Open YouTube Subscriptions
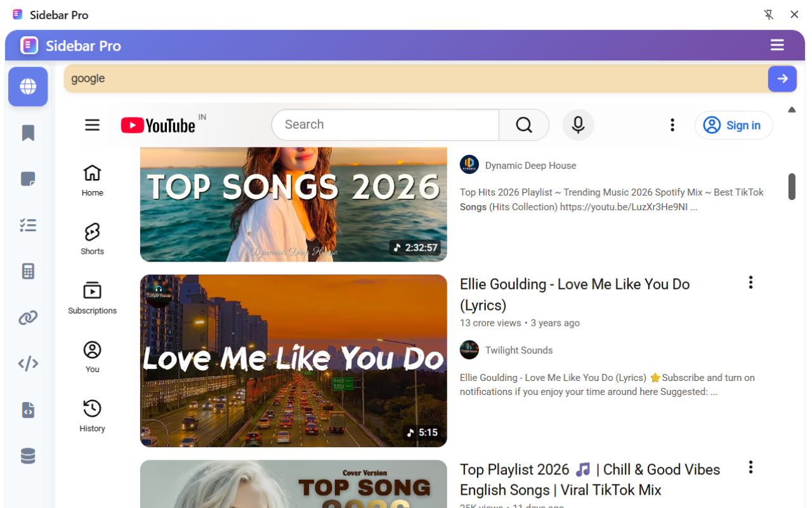Screen dimensions: 812x508 click(93, 298)
